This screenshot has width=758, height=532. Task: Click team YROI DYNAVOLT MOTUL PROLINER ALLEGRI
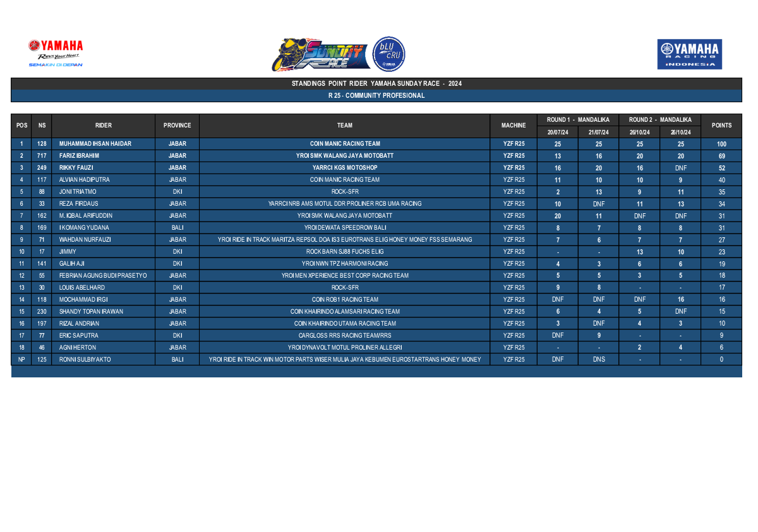pos(345,348)
